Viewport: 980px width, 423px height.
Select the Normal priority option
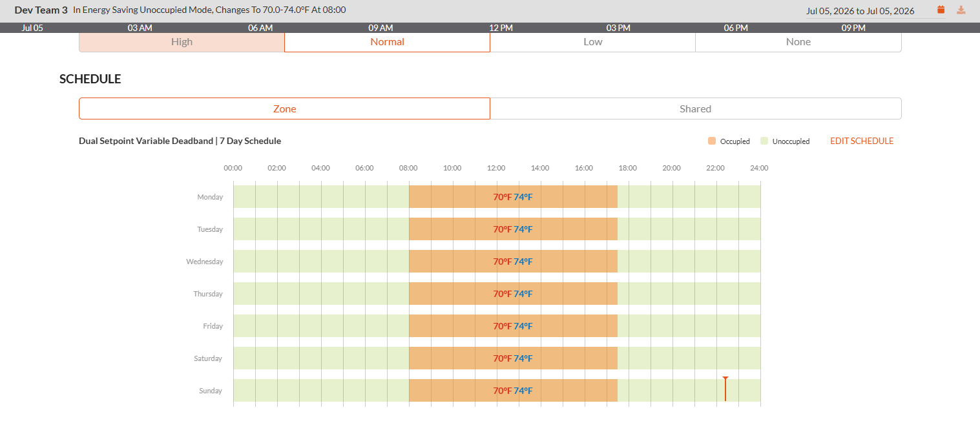[387, 41]
